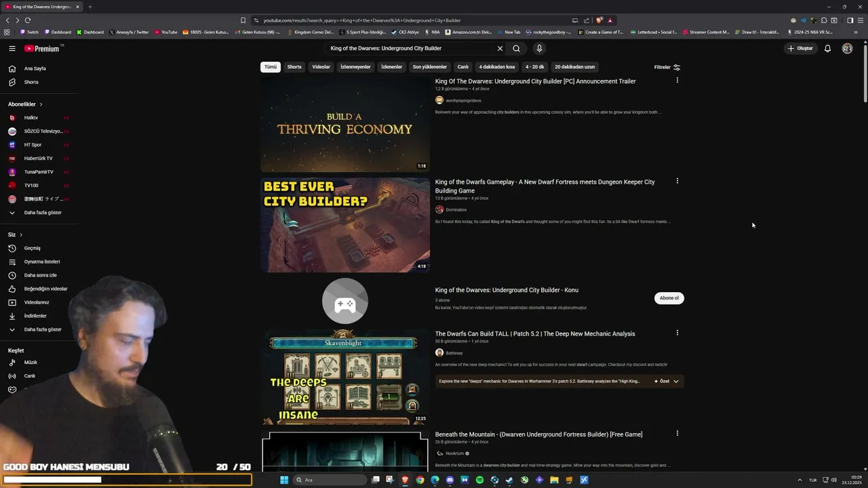Click the magnifier search button
Screen dimensions: 868x488
click(516, 49)
